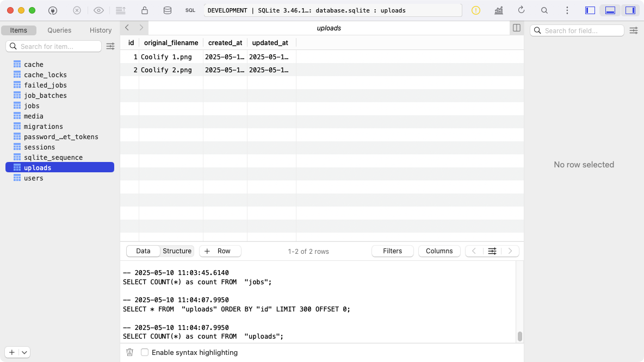The image size is (644, 362).
Task: Open the metrics chart icon
Action: point(498,10)
